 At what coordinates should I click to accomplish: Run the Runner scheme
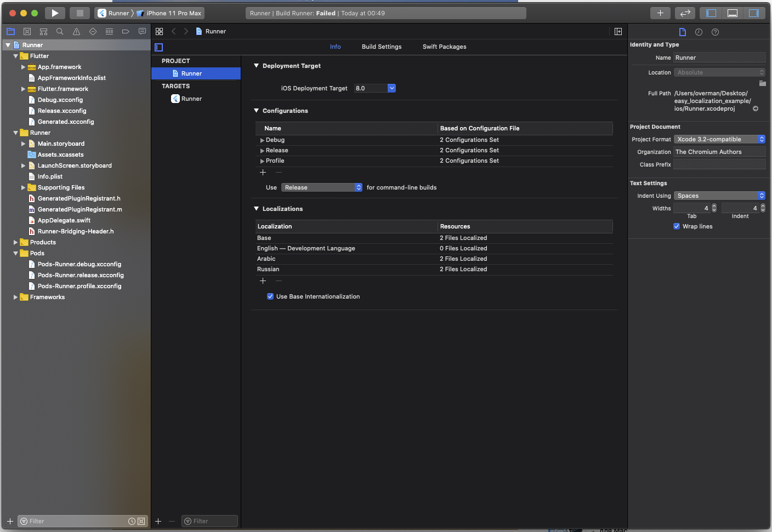tap(54, 13)
